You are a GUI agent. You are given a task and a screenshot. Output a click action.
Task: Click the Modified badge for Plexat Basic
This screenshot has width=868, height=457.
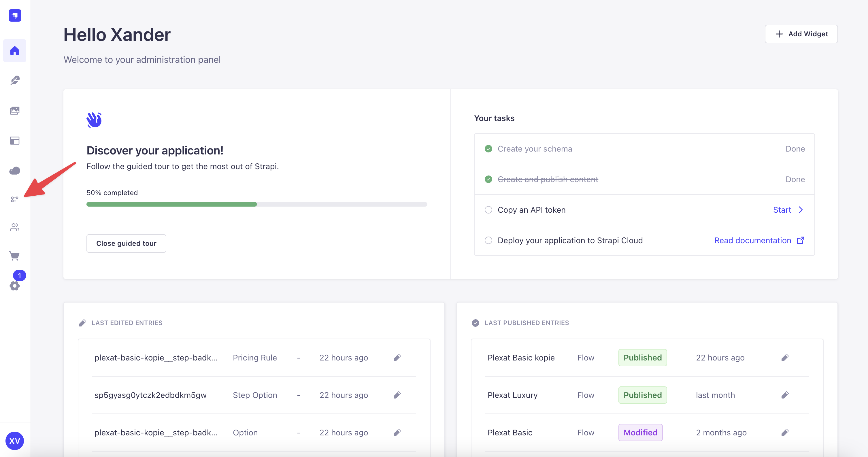tap(640, 433)
